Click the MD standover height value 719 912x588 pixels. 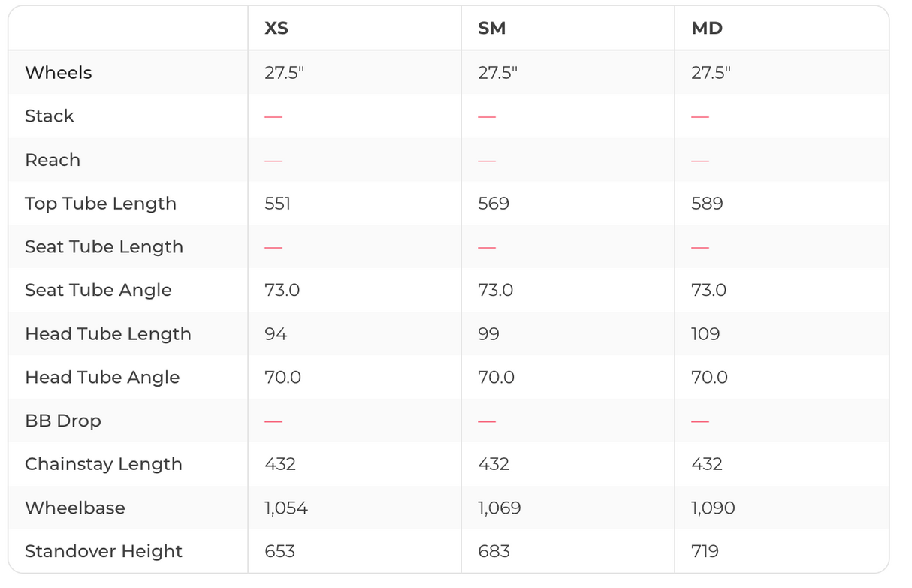pyautogui.click(x=705, y=552)
